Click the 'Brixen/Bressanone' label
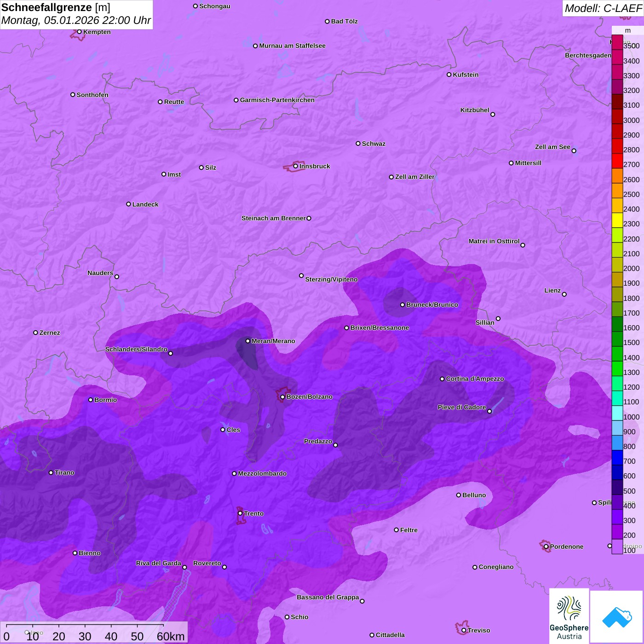Image resolution: width=644 pixels, height=644 pixels. tap(380, 328)
